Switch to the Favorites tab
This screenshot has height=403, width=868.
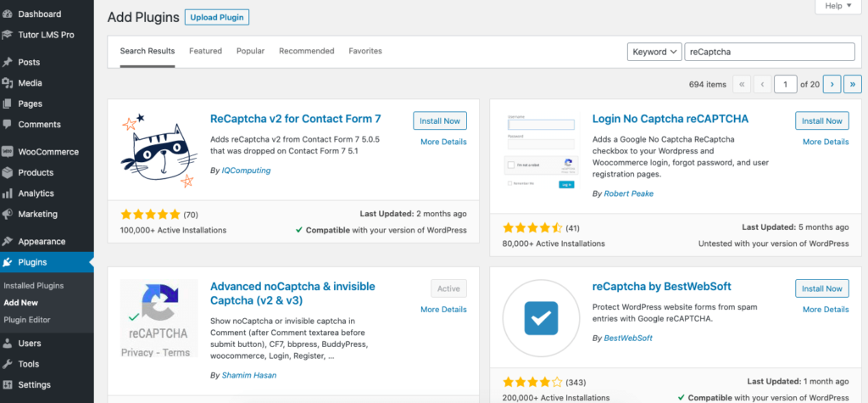point(365,51)
